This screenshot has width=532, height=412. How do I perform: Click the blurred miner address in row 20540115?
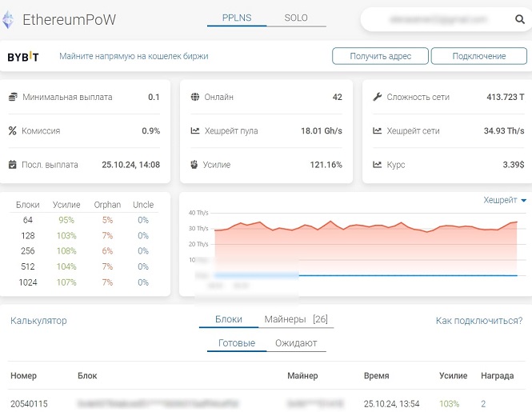(315, 404)
